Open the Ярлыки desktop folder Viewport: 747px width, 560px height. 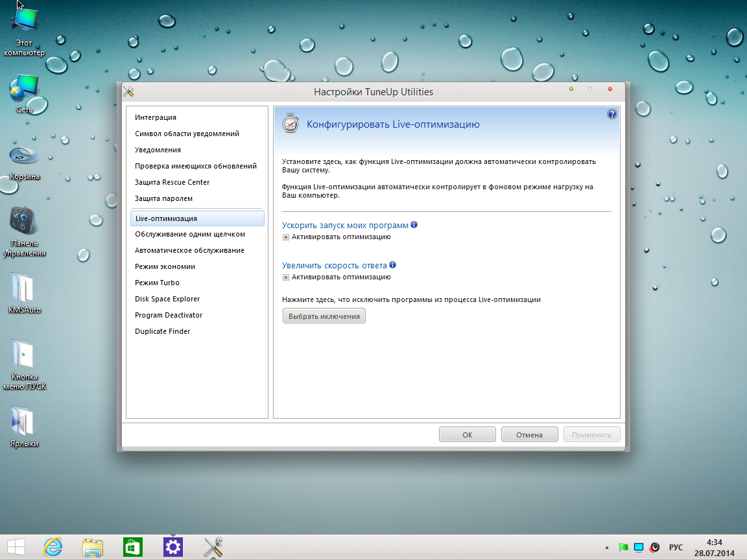click(24, 426)
